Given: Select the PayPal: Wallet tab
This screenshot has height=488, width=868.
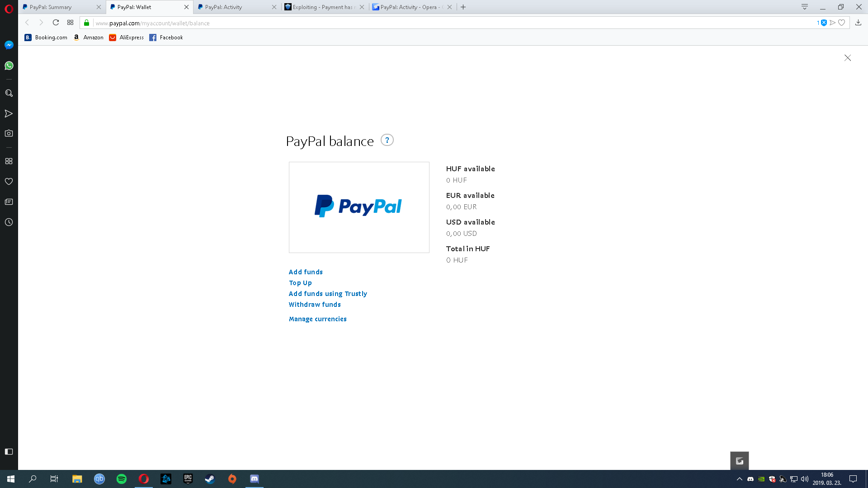Looking at the screenshot, I should tap(150, 7).
